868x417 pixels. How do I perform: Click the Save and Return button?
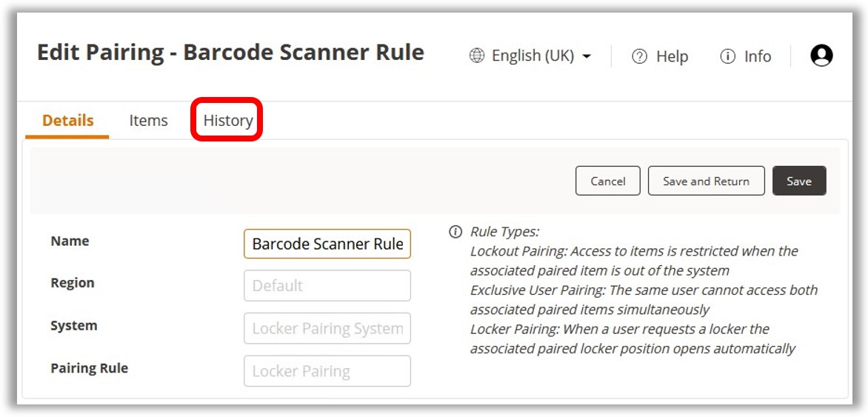[x=706, y=181]
